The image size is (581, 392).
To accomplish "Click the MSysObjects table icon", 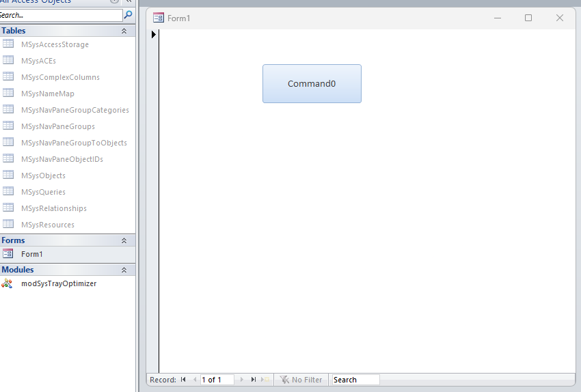I will click(8, 176).
